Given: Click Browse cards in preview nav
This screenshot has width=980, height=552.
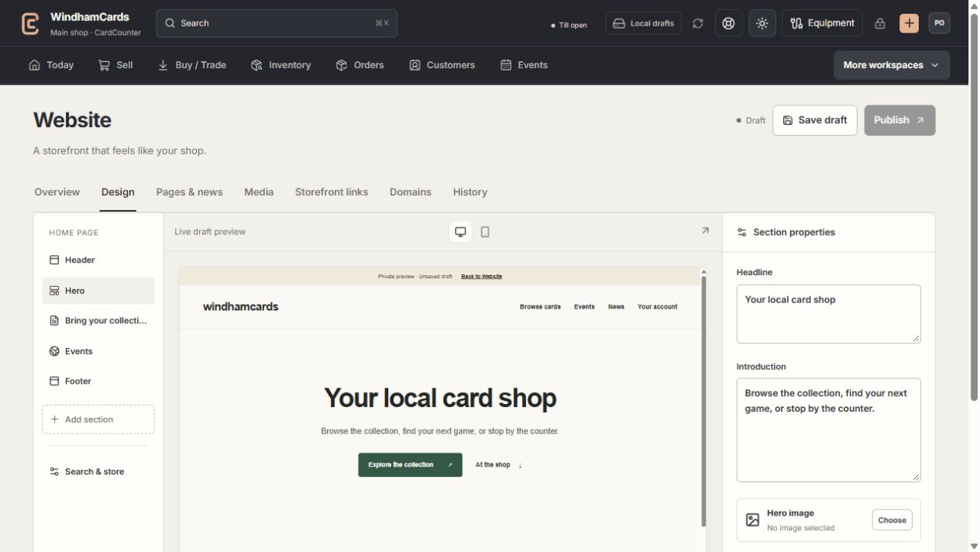Looking at the screenshot, I should (540, 307).
